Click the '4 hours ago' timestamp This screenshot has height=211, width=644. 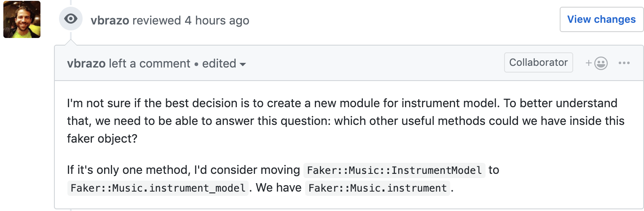pyautogui.click(x=217, y=20)
